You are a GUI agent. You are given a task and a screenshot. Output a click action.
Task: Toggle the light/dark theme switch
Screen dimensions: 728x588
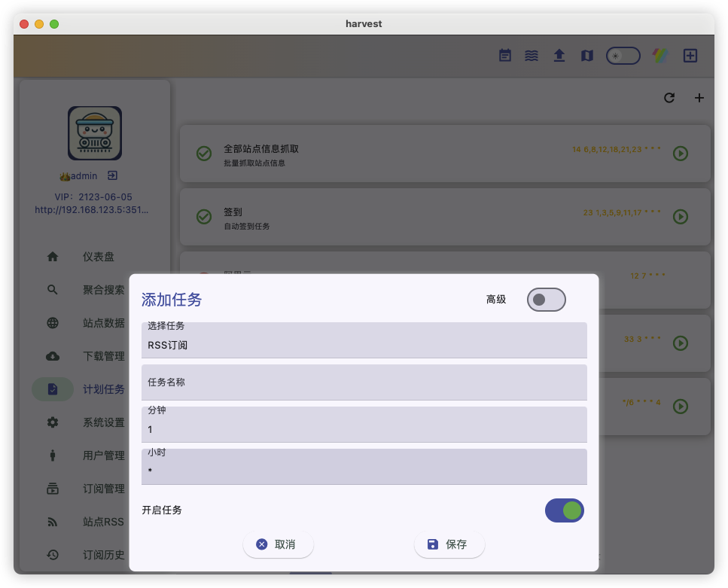[623, 56]
